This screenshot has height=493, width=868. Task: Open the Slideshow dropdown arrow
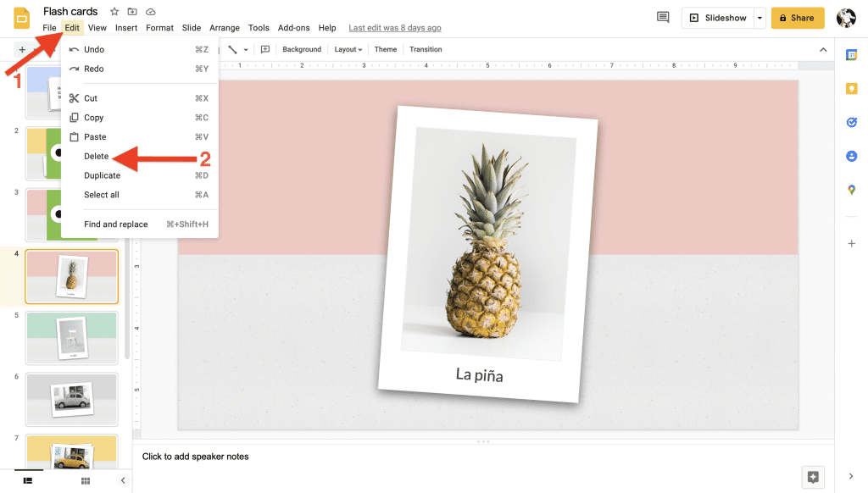click(759, 18)
